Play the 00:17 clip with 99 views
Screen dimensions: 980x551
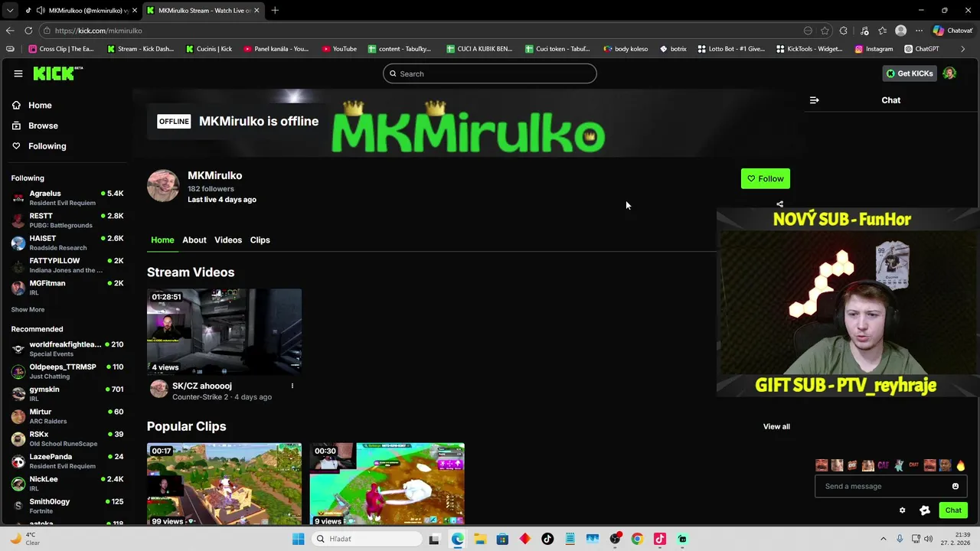224,484
